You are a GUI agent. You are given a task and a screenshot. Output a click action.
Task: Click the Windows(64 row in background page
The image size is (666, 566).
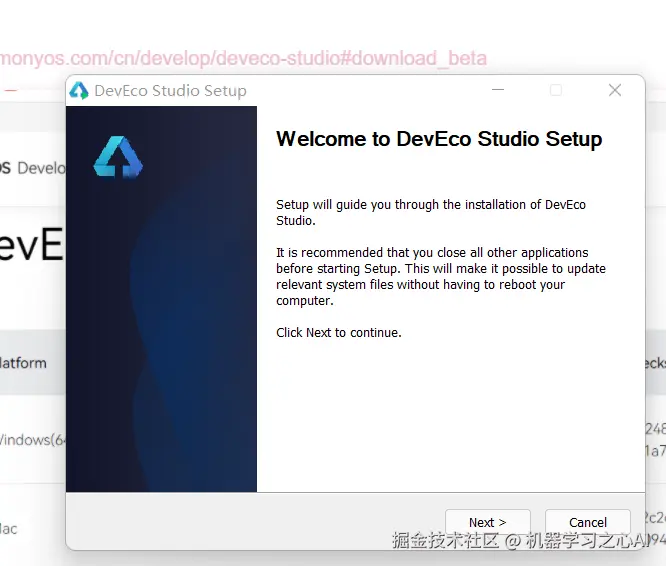pyautogui.click(x=32, y=439)
